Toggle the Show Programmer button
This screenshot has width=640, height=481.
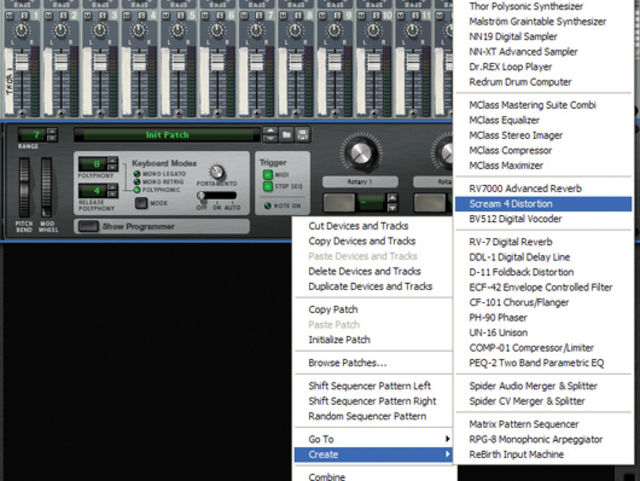pyautogui.click(x=89, y=226)
